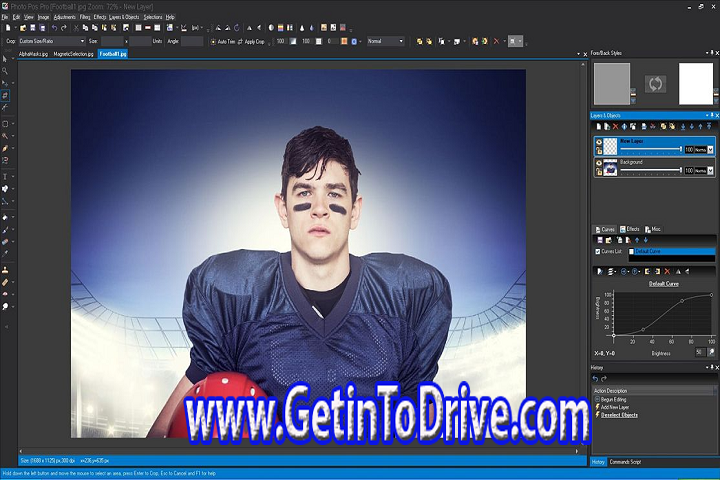The height and width of the screenshot is (480, 720).
Task: Open History panel menu arrow
Action: [x=707, y=367]
